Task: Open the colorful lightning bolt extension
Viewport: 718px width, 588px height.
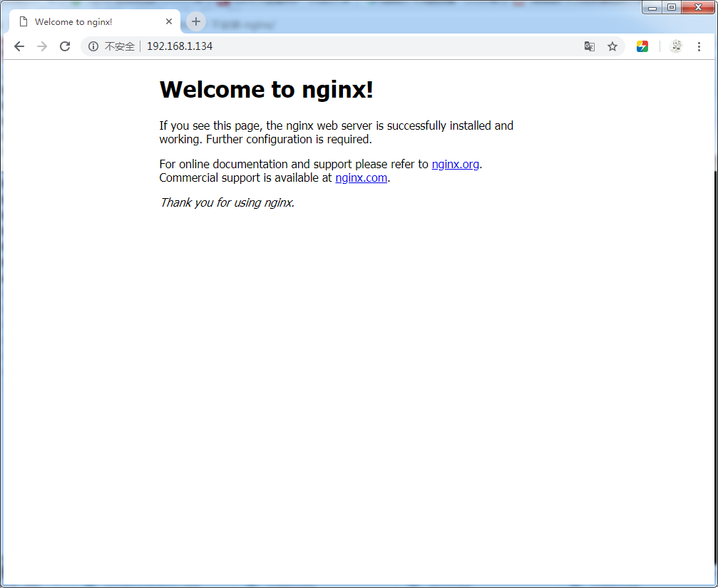Action: [642, 46]
